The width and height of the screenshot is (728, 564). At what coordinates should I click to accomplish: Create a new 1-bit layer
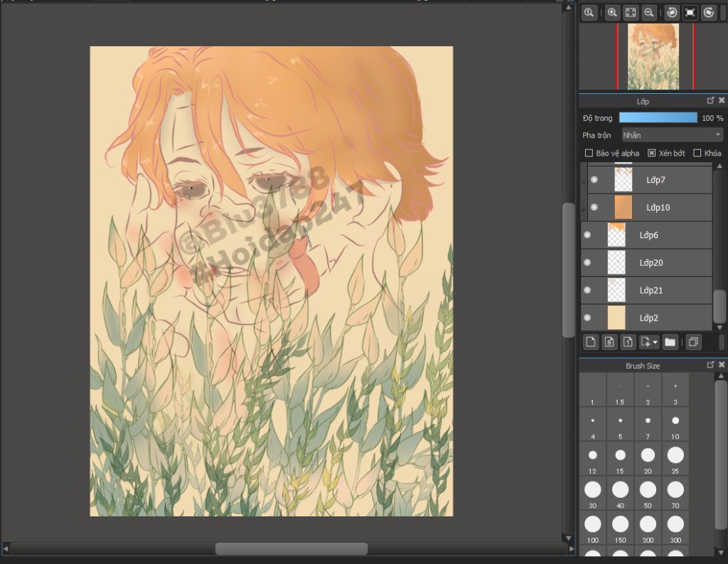[628, 342]
